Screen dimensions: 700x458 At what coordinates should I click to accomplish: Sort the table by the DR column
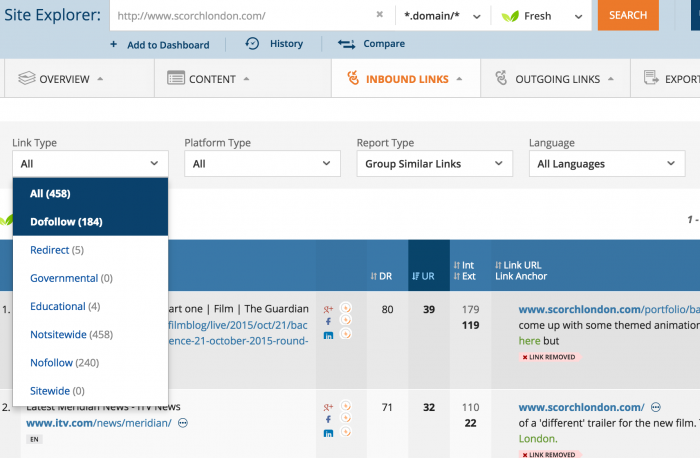(x=386, y=275)
